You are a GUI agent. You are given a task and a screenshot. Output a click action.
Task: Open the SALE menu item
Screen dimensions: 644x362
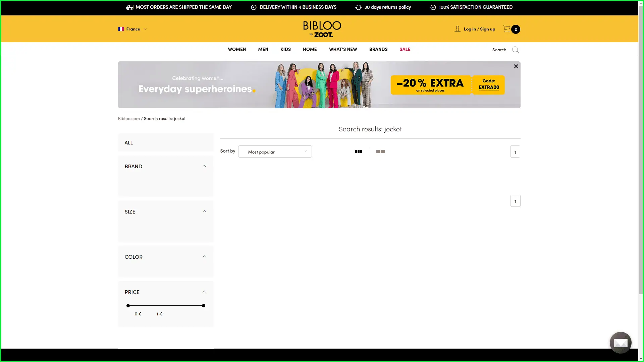pyautogui.click(x=405, y=49)
